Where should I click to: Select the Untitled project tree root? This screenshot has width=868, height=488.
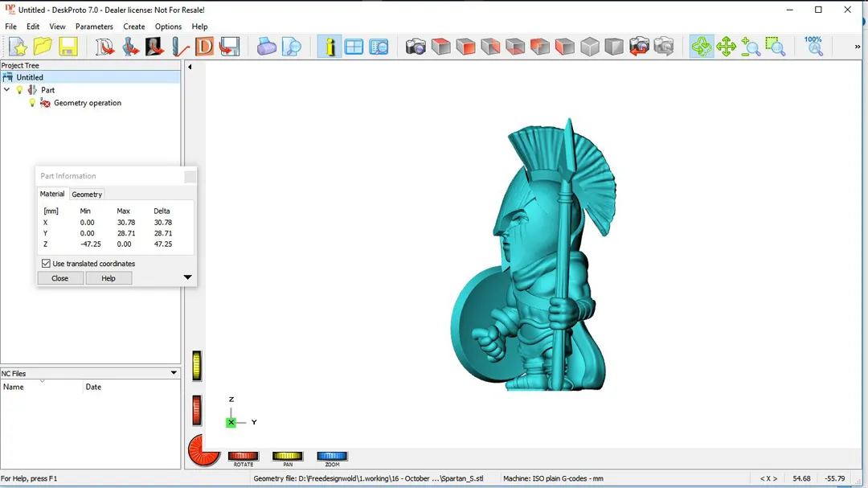(x=91, y=77)
